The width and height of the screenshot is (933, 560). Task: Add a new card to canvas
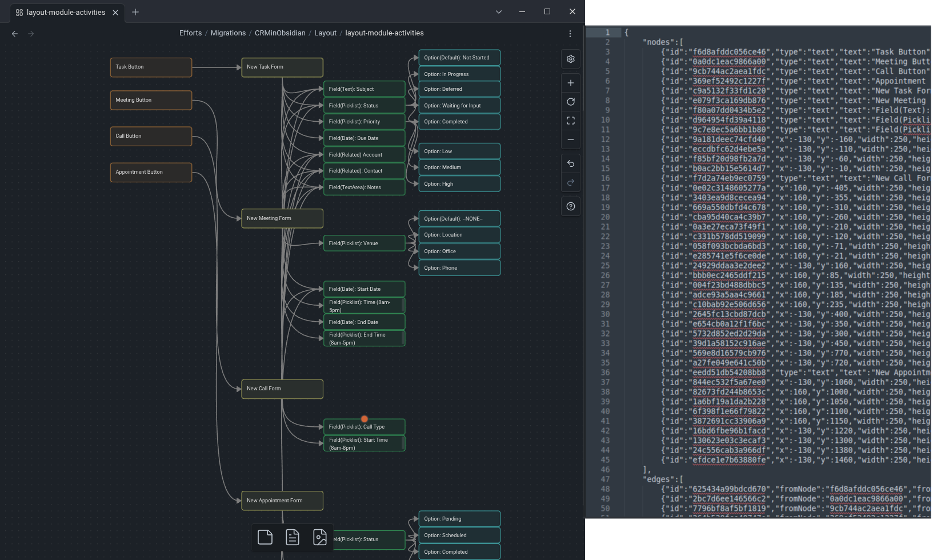coord(265,537)
